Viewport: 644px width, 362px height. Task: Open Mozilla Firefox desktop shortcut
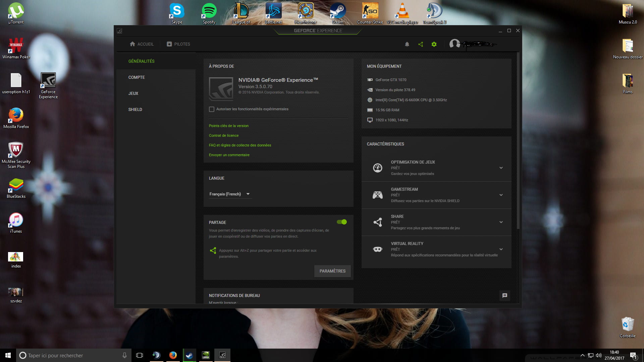(16, 118)
